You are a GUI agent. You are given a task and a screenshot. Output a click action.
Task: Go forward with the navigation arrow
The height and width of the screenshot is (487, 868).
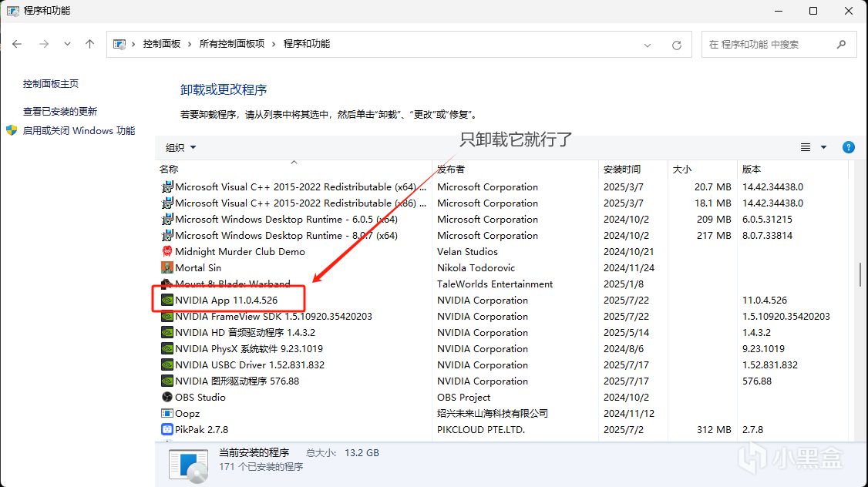click(x=44, y=44)
